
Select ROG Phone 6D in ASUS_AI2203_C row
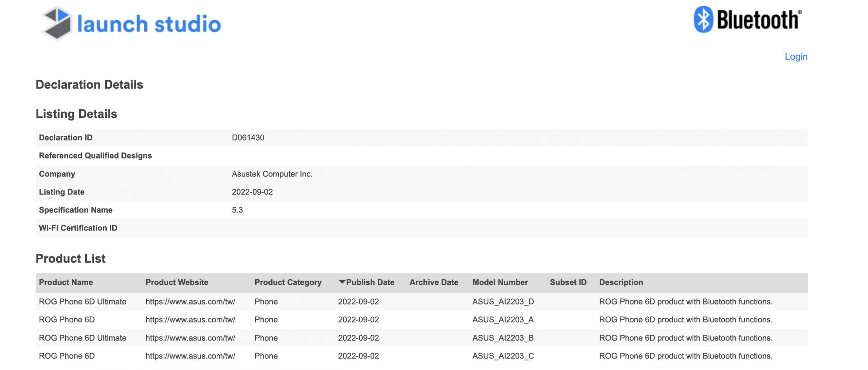click(67, 356)
